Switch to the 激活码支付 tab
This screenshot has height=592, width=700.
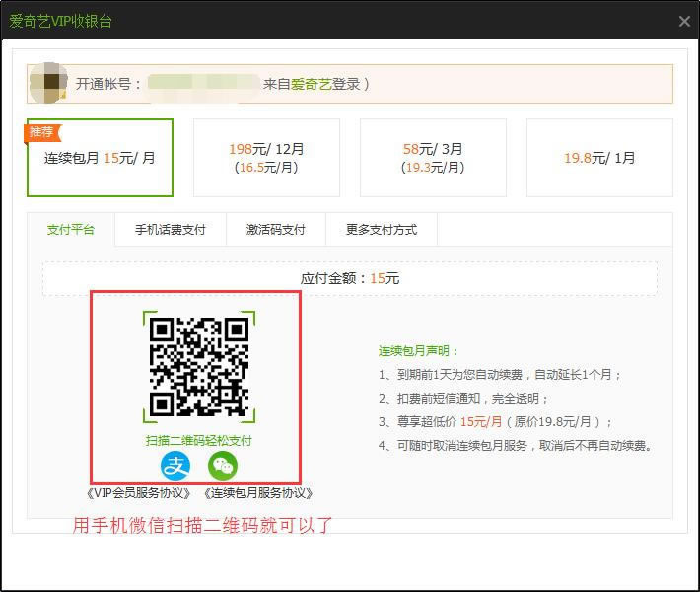pyautogui.click(x=276, y=230)
